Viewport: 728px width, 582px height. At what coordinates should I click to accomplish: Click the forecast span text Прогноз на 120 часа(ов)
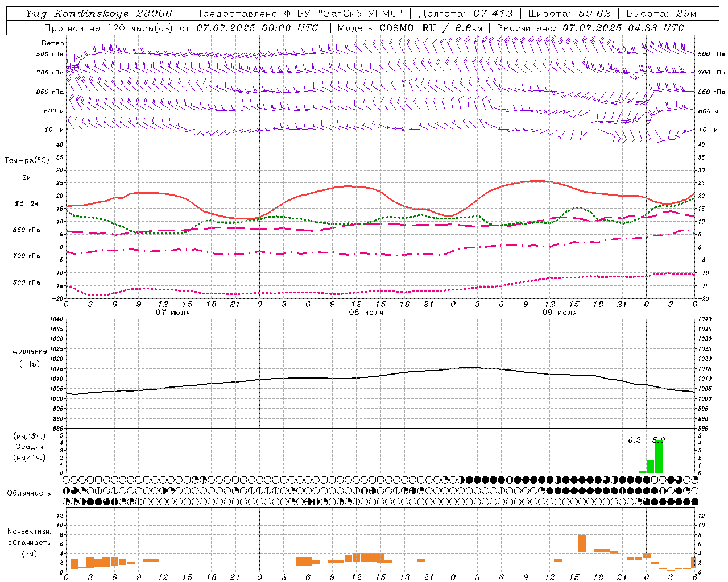tap(109, 28)
